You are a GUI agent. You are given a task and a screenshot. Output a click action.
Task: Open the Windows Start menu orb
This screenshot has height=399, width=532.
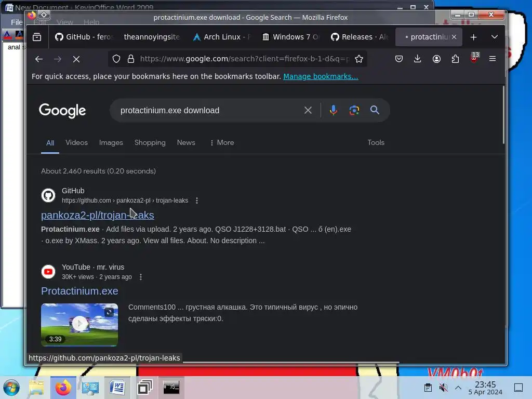pyautogui.click(x=11, y=388)
